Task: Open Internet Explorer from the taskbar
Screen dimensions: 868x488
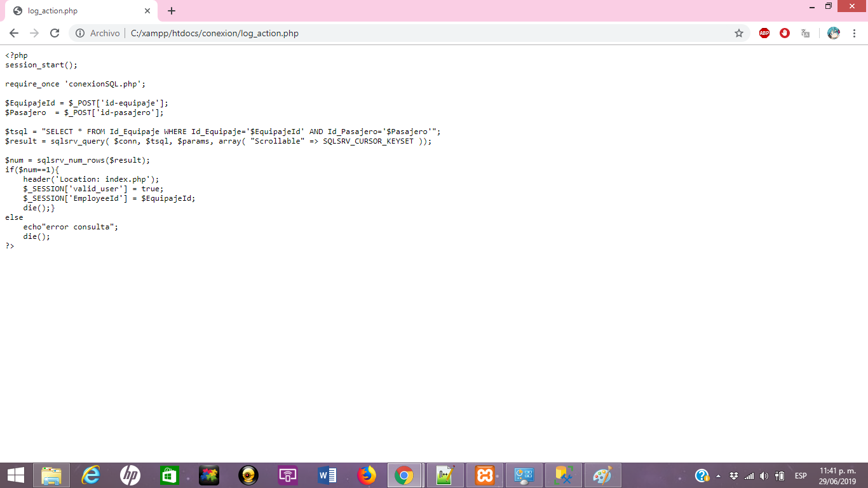Action: 91,475
